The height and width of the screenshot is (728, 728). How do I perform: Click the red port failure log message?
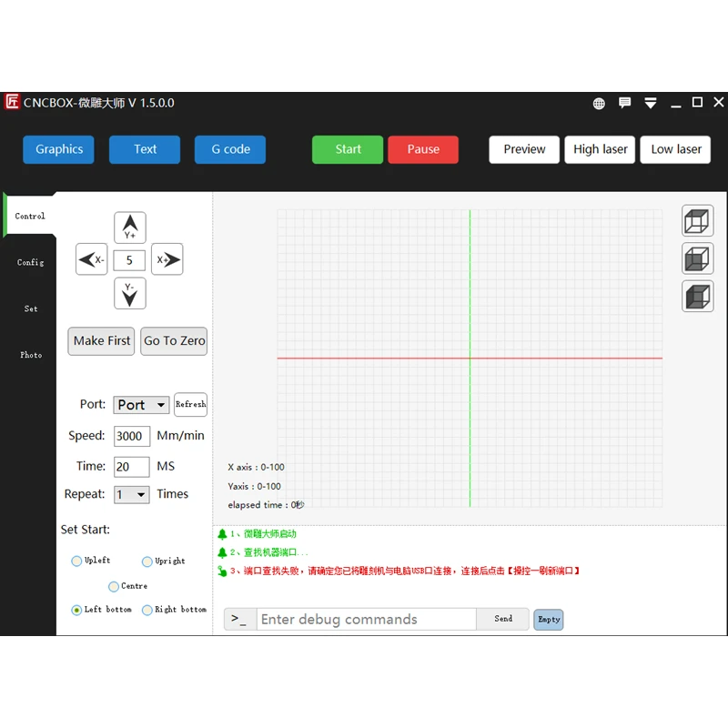click(405, 571)
